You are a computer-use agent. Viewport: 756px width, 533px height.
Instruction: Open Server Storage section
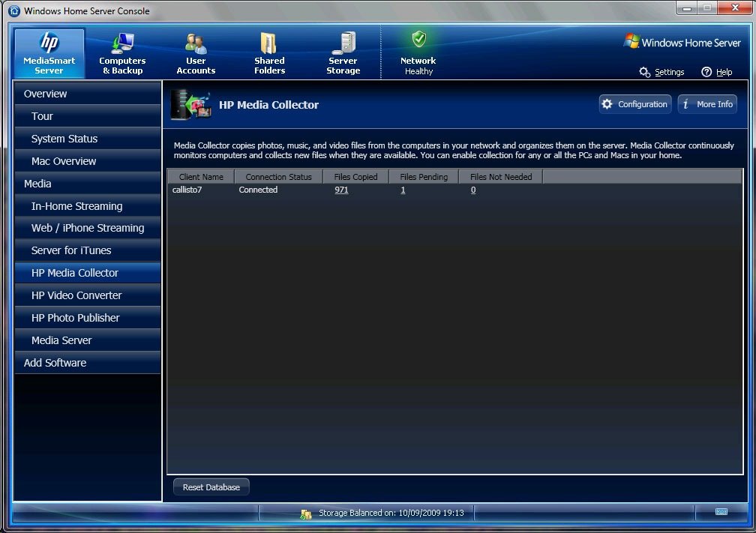(x=343, y=53)
